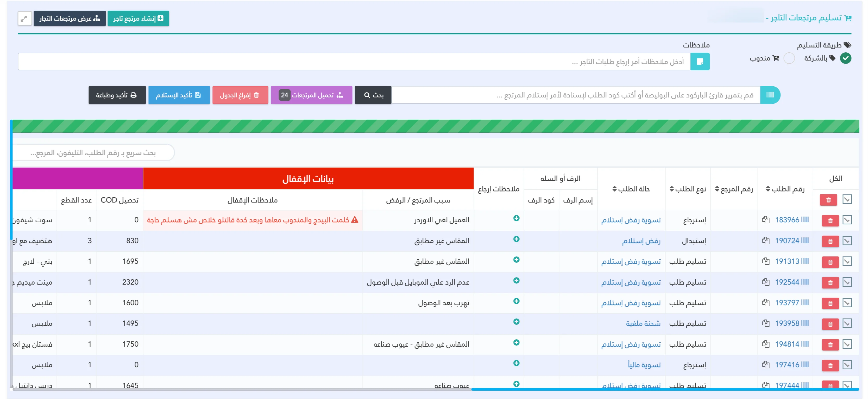Toggle row checkbox for order 183966

click(x=847, y=220)
